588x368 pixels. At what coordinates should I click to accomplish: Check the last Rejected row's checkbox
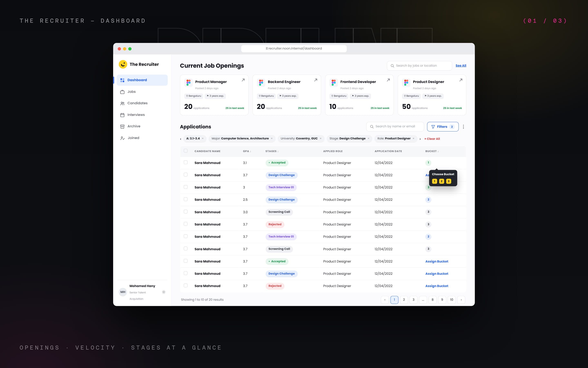(186, 285)
